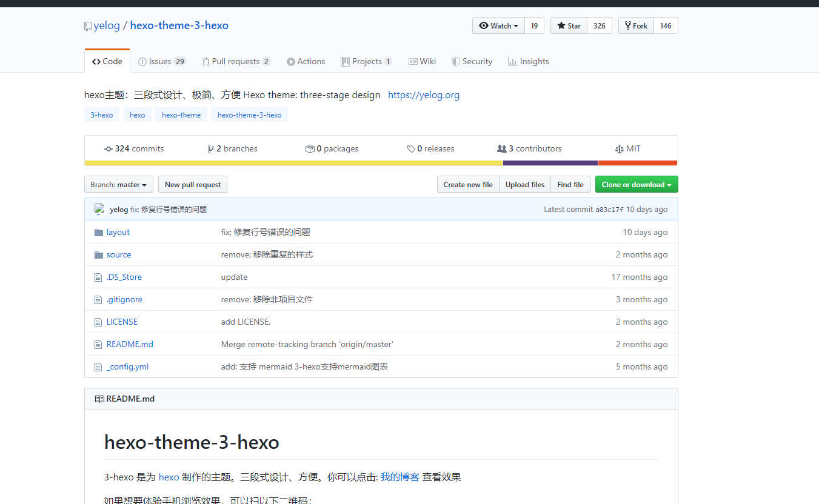Screen dimensions: 819x504
Task: Click the .gitignore file icon
Action: pyautogui.click(x=98, y=300)
